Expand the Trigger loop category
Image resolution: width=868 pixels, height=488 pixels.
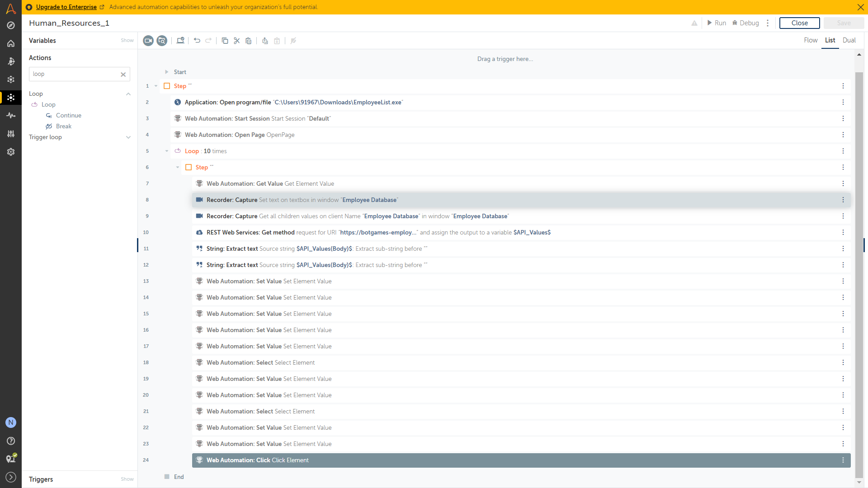(128, 137)
